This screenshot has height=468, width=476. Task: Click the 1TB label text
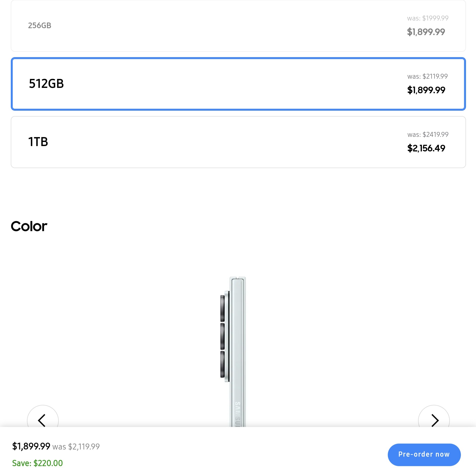coord(38,142)
